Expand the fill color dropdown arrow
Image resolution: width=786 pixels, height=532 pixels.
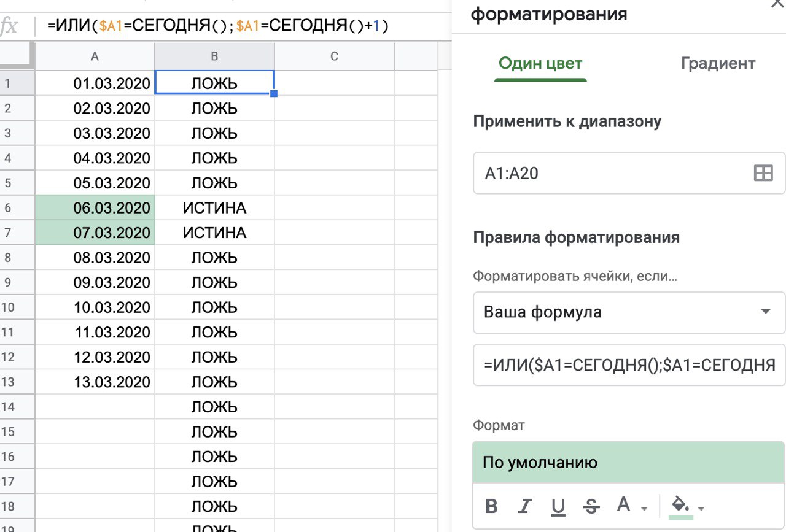pos(701,509)
